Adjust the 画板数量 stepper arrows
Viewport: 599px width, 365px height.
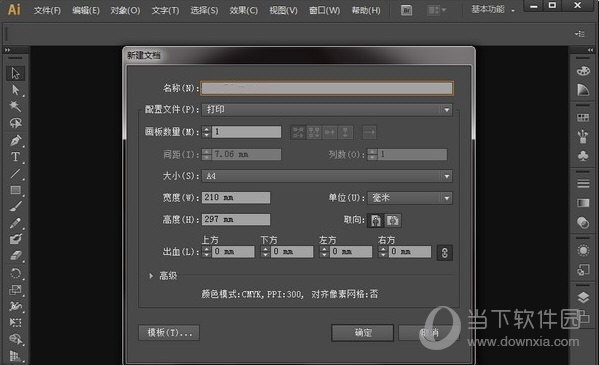206,132
